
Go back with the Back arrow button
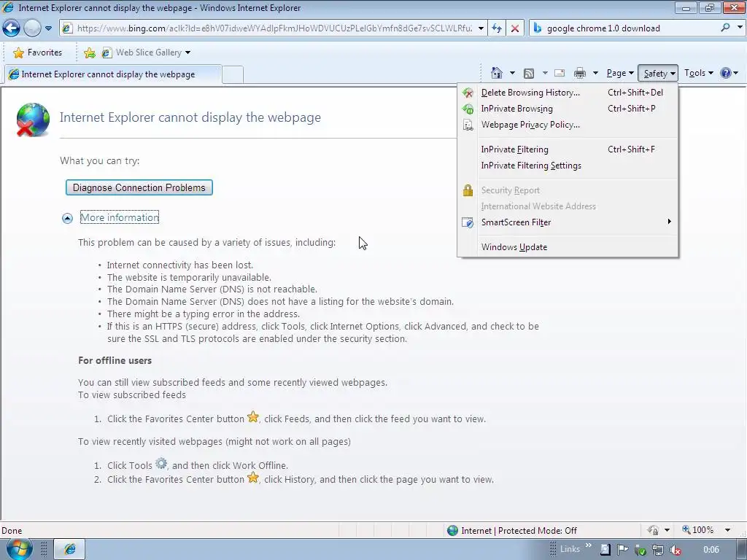tap(11, 28)
